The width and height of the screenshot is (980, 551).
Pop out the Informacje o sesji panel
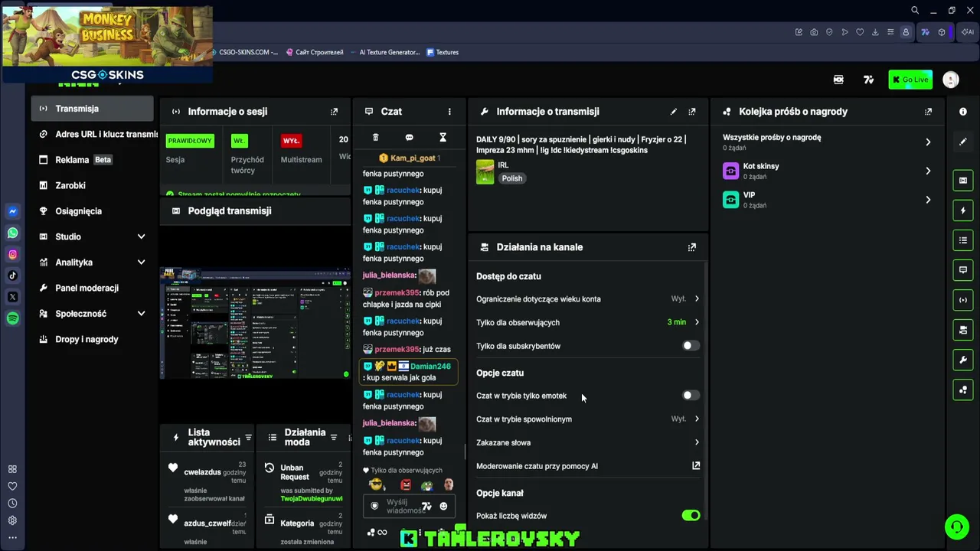[x=334, y=112]
